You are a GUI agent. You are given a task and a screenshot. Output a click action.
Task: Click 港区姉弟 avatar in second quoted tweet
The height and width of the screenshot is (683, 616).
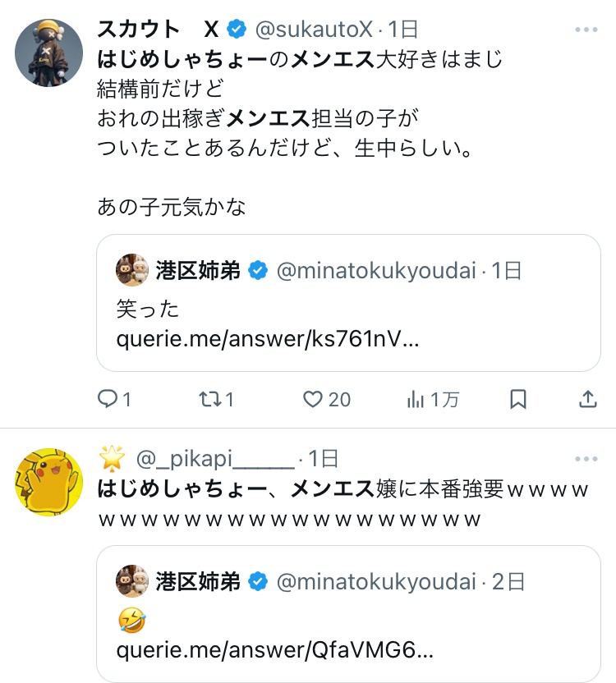[x=131, y=582]
